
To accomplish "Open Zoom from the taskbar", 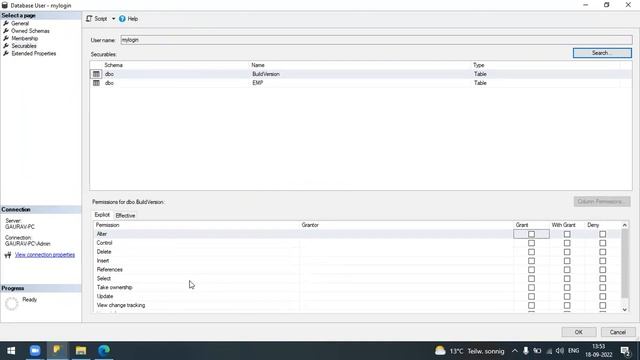I will (x=35, y=351).
